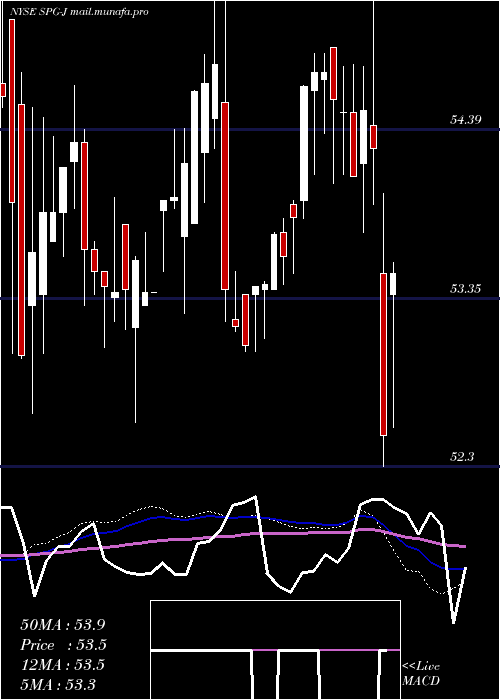Click the 50MA : 53.9 value
Image resolution: width=500 pixels, height=700 pixels.
pos(63,625)
